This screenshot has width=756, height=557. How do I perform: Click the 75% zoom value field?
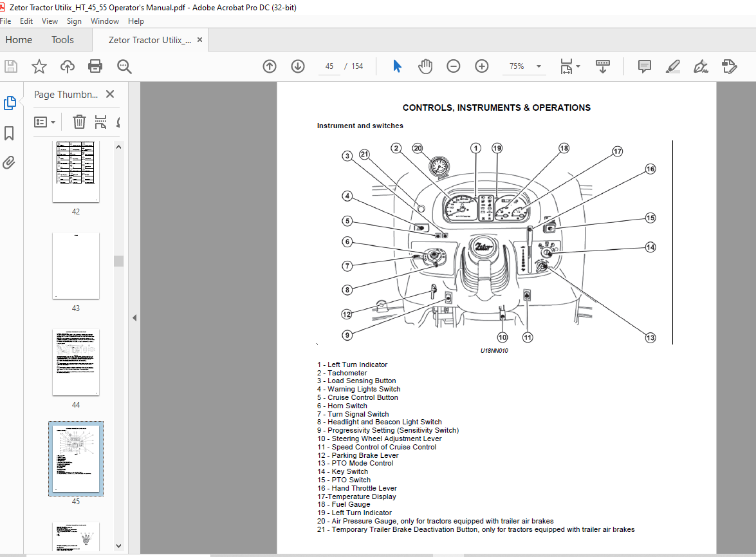(x=517, y=66)
